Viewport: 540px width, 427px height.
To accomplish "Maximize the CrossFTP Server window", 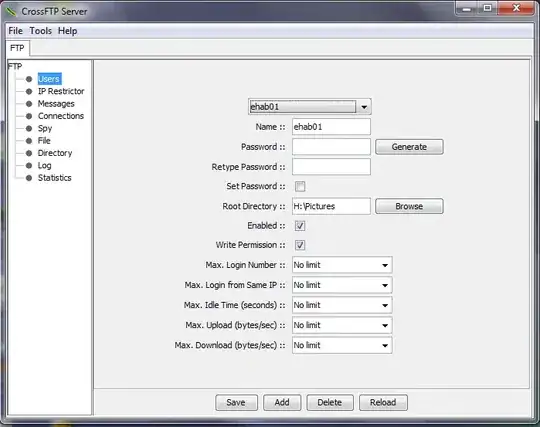I will (x=487, y=8).
